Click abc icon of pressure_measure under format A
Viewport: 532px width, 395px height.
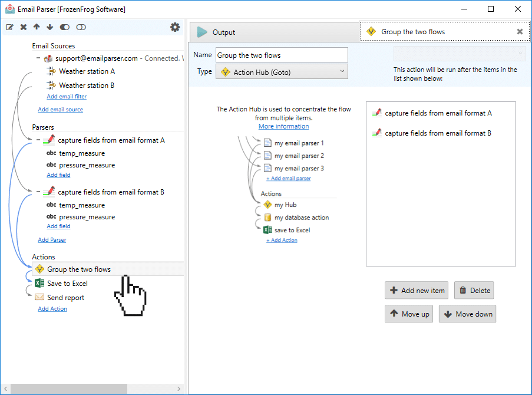51,164
